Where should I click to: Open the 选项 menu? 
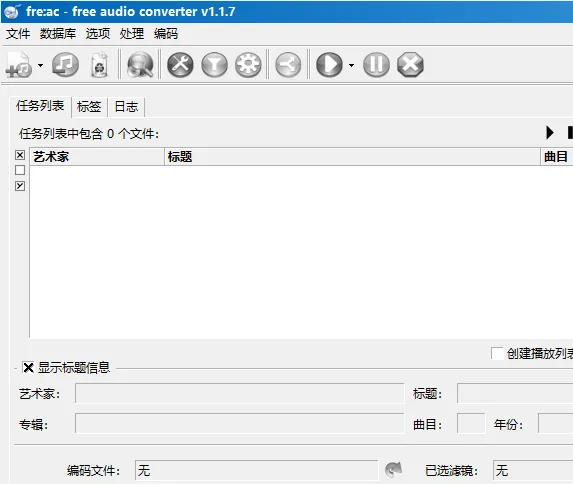(x=98, y=34)
